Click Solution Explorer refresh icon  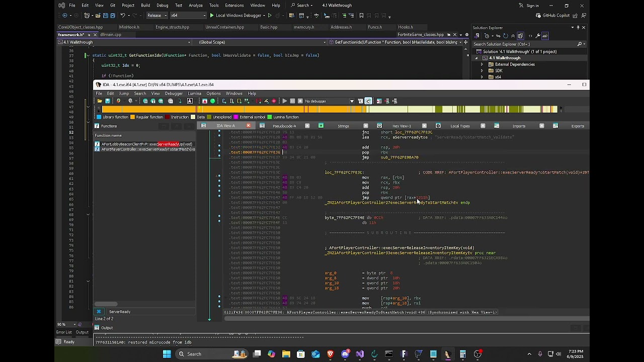pos(506,36)
